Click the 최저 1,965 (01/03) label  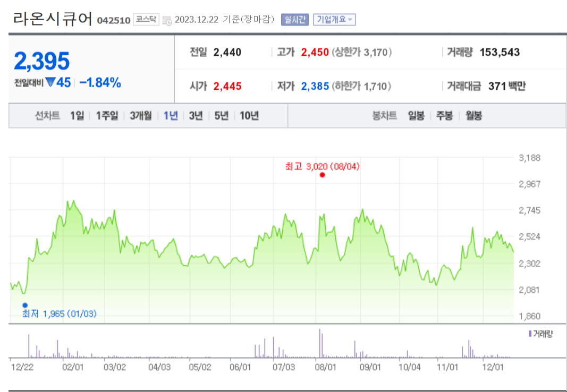[x=60, y=313]
